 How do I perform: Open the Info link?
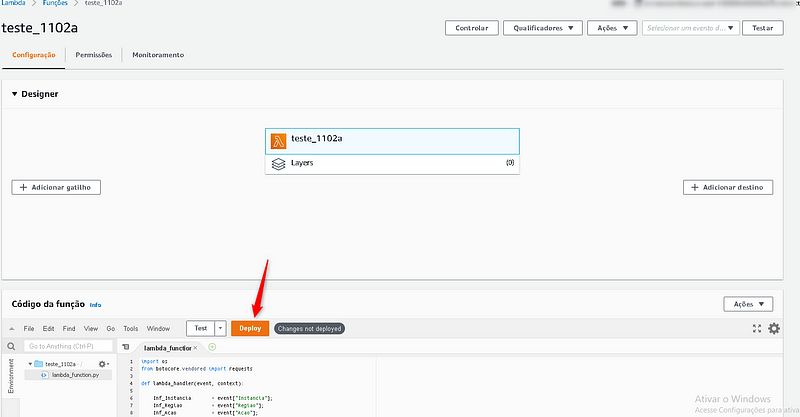[x=95, y=305]
